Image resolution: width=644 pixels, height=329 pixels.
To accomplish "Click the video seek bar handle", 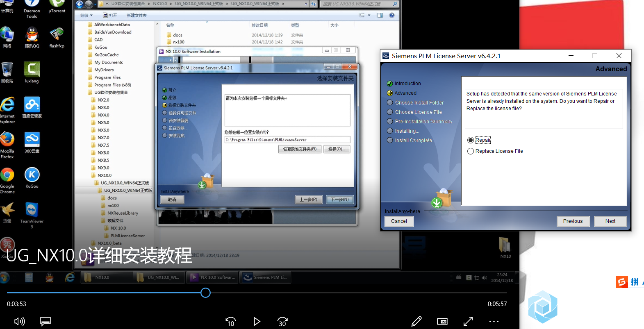I will [205, 293].
